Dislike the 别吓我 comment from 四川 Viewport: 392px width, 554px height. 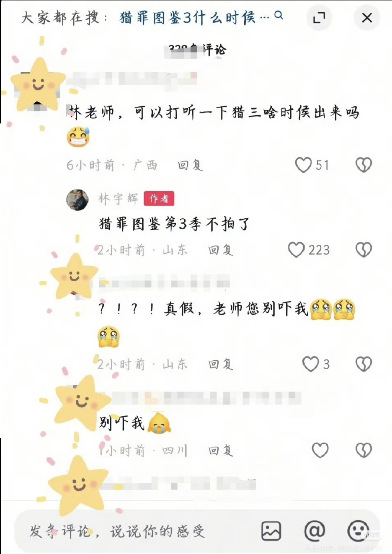coord(364,451)
